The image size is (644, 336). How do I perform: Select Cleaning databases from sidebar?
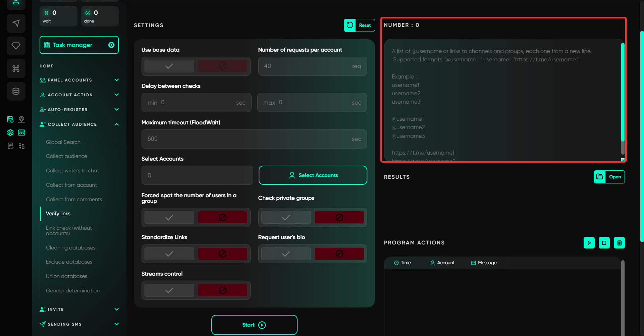pyautogui.click(x=70, y=248)
